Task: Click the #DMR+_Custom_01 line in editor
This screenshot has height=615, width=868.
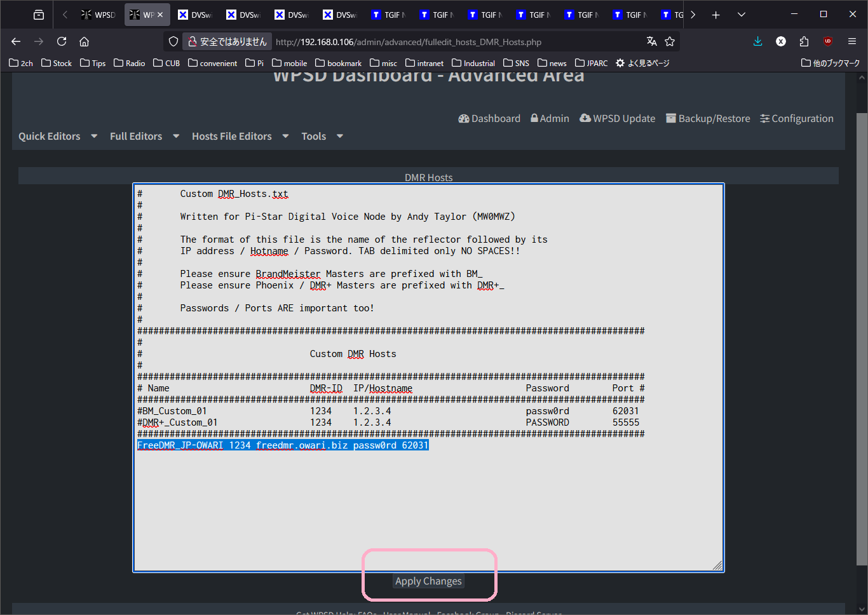Action: 388,422
